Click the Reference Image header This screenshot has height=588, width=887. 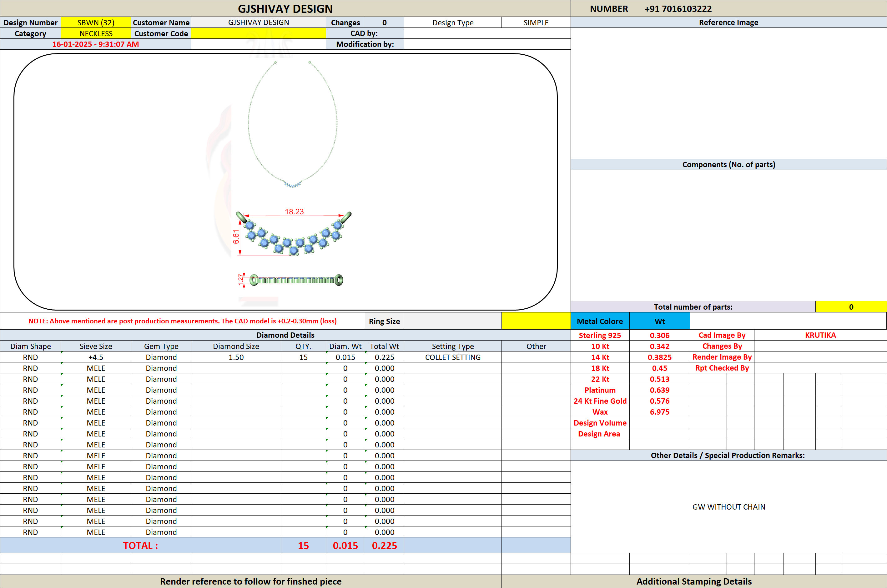click(x=728, y=22)
